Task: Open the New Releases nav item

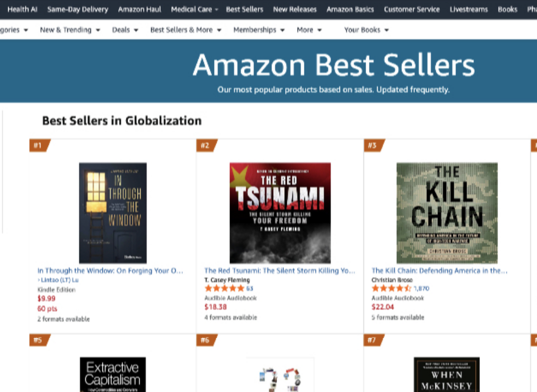Action: 295,9
